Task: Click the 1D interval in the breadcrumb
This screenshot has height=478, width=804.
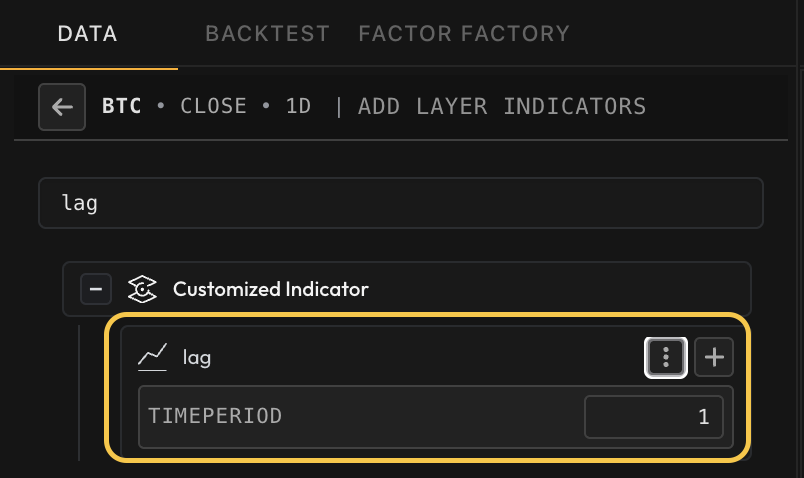Action: [x=298, y=106]
